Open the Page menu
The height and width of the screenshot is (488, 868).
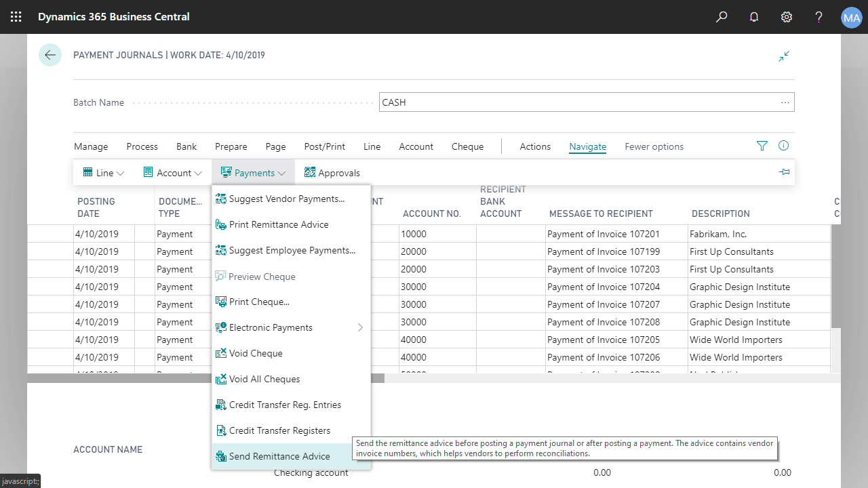pyautogui.click(x=276, y=146)
